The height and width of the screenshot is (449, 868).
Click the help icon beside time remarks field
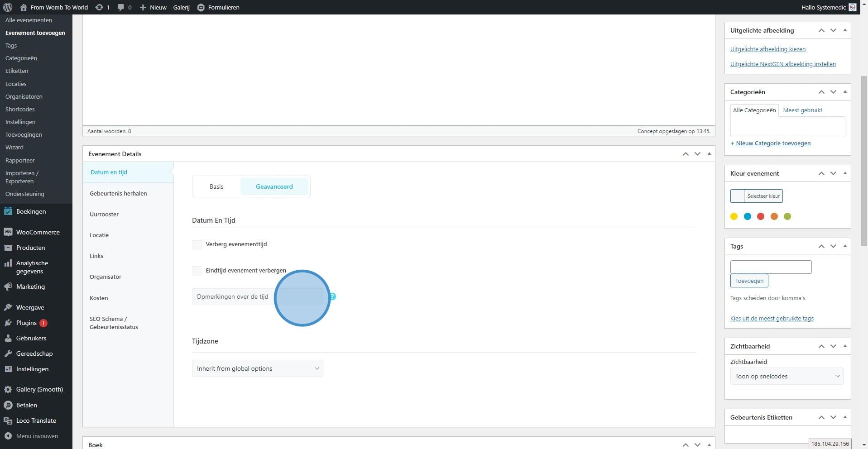coord(333,296)
